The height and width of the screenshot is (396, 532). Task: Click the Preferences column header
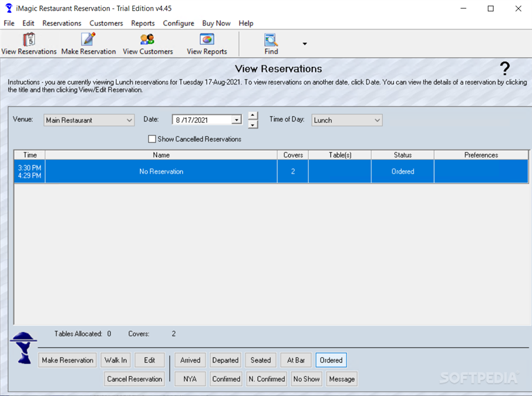pos(481,155)
